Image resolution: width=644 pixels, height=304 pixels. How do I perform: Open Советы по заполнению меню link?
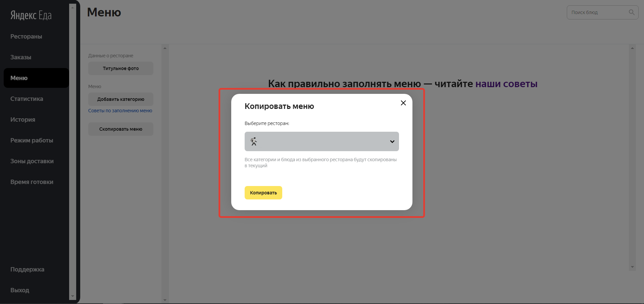120,111
